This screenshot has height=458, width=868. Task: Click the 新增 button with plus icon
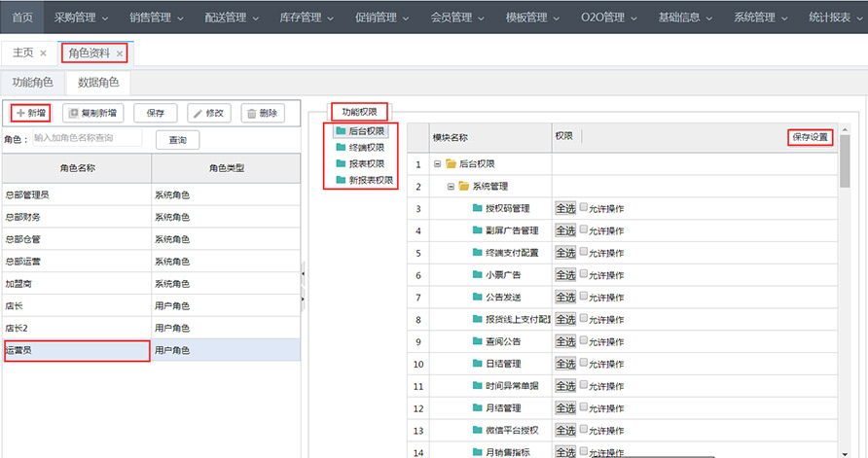pos(30,113)
